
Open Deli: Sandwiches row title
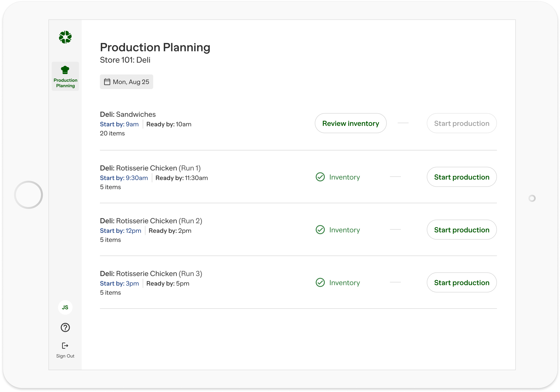[x=127, y=114]
